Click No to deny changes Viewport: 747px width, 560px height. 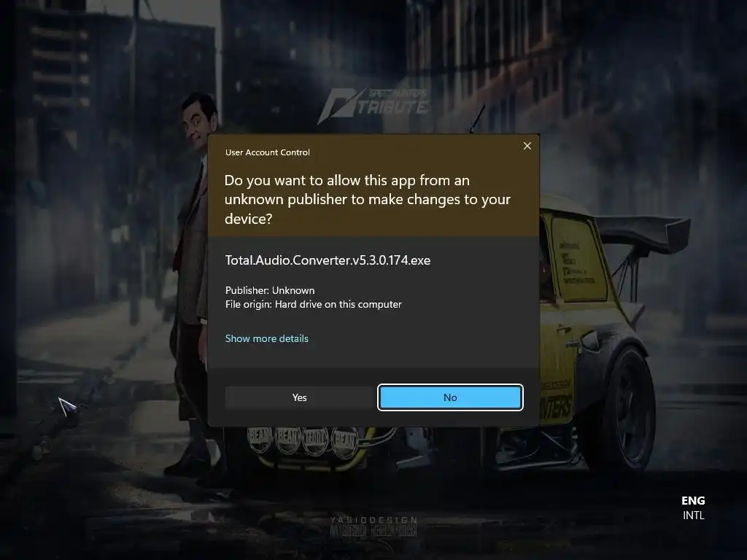pos(450,397)
